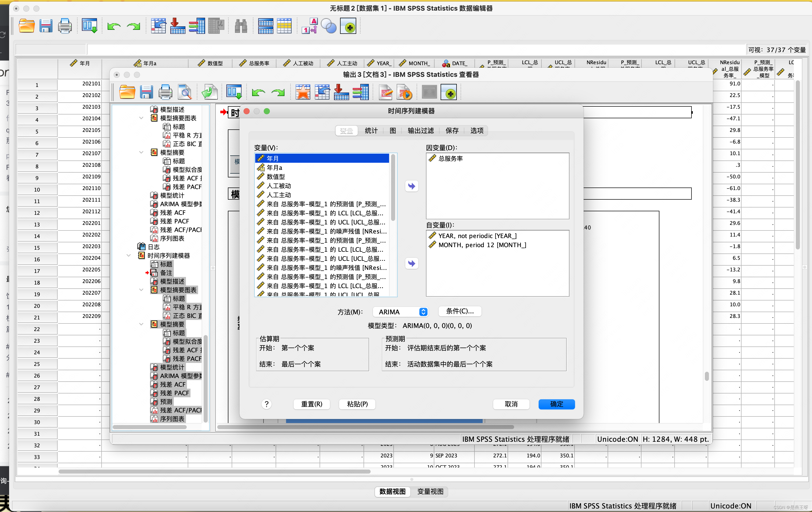The width and height of the screenshot is (812, 512).
Task: Collapse the 时间序列建模器 outline node
Action: point(129,255)
